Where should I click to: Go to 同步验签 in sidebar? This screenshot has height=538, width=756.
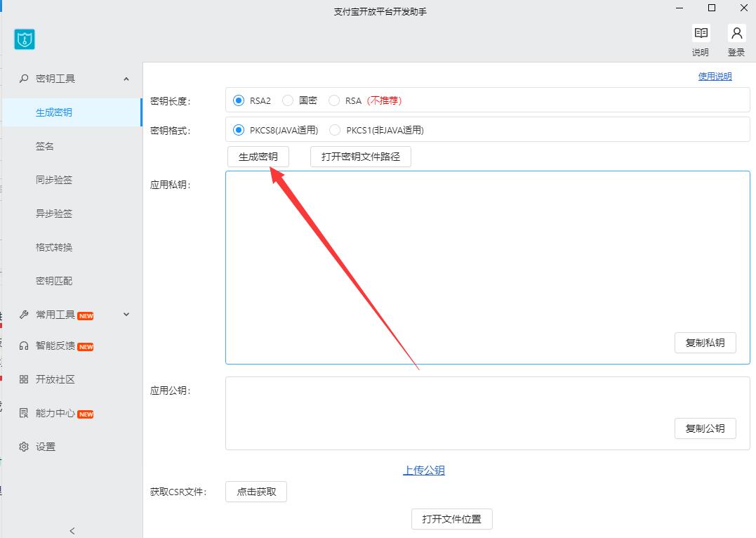pos(54,180)
